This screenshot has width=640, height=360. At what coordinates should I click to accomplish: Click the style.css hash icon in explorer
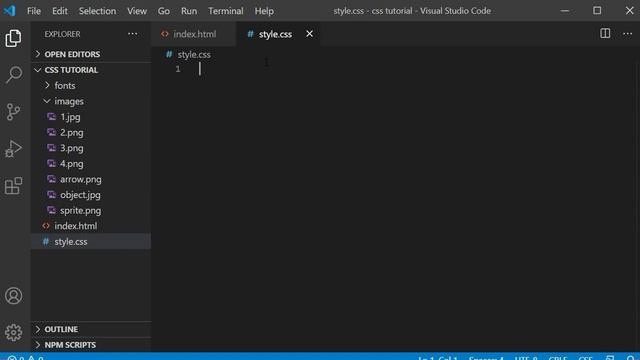[x=46, y=242]
